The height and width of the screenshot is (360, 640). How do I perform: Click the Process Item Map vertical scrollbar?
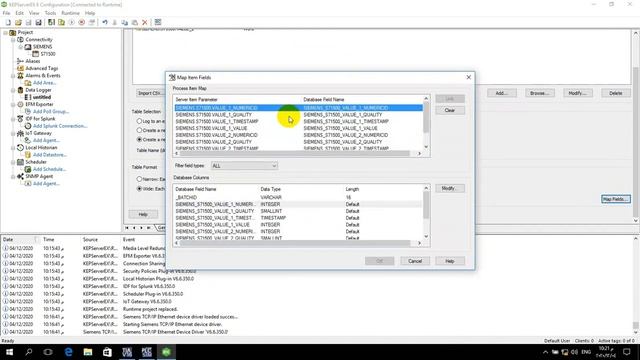click(426, 122)
